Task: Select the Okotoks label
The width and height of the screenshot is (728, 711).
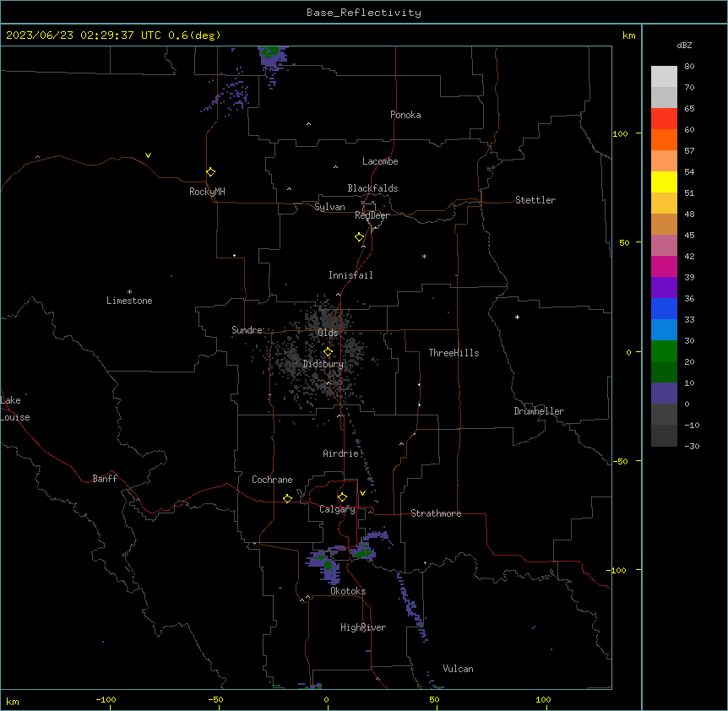Action: [x=348, y=591]
